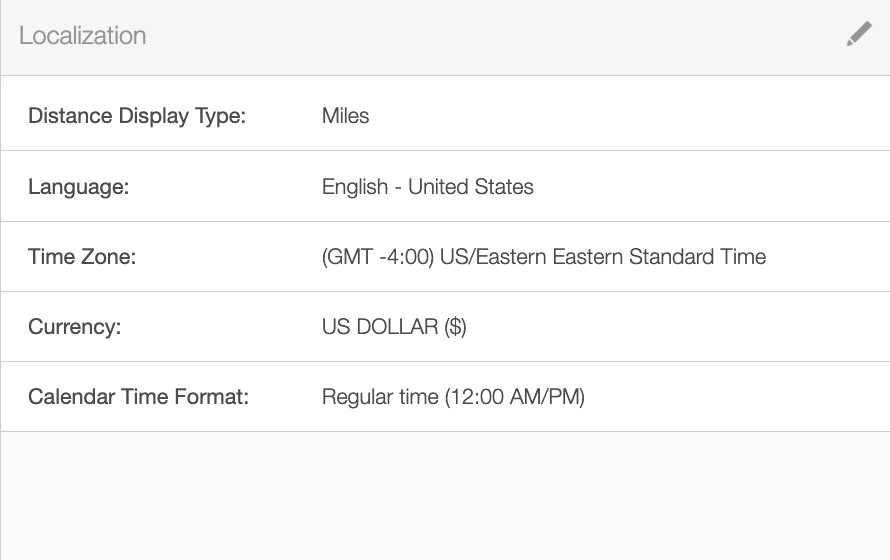Click the Language label

(x=78, y=187)
